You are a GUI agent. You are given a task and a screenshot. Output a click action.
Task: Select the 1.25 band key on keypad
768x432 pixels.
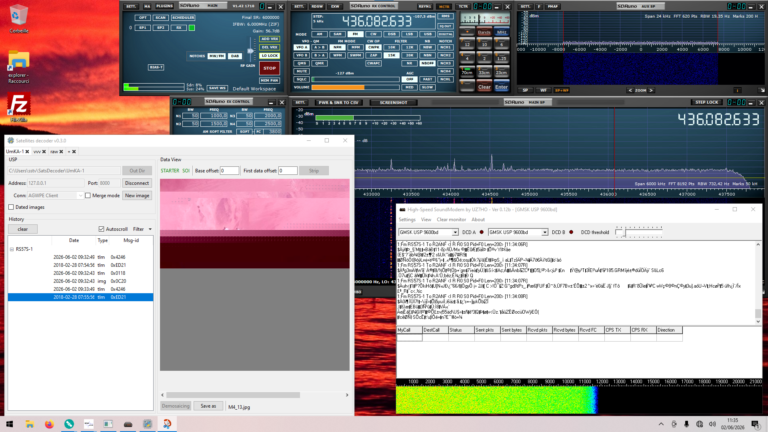[x=502, y=58]
